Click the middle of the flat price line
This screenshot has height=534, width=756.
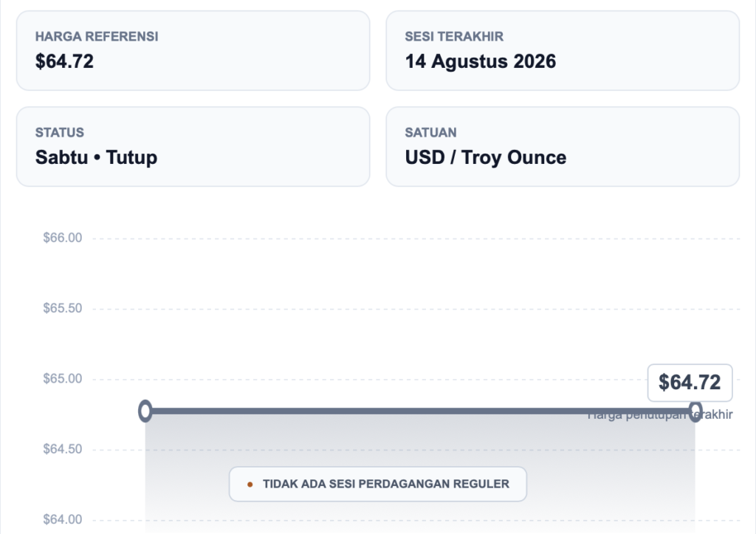coord(420,411)
